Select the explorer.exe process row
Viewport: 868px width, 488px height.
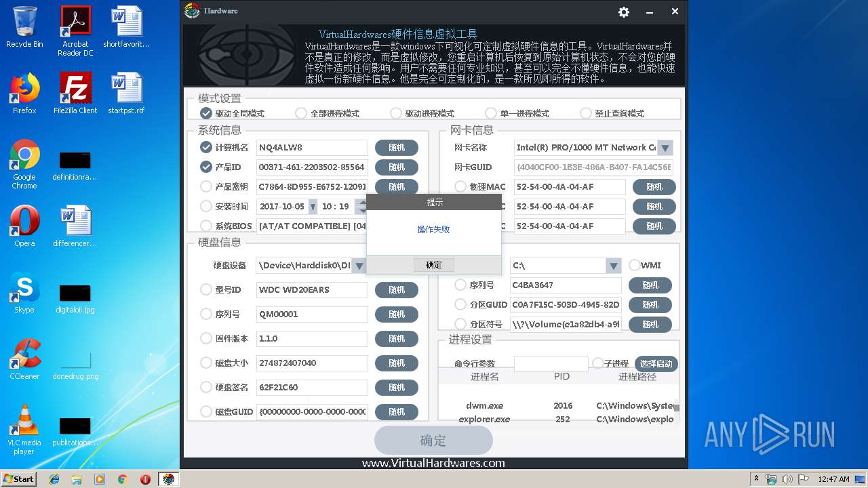click(x=556, y=419)
